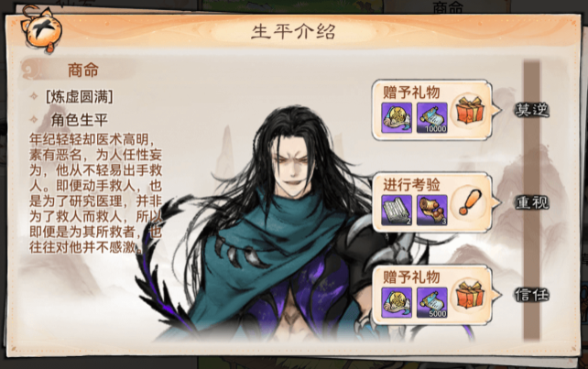Viewport: 588px width, 369px height.
Task: Click the bottom 赠予礼物 heading
Action: point(411,277)
